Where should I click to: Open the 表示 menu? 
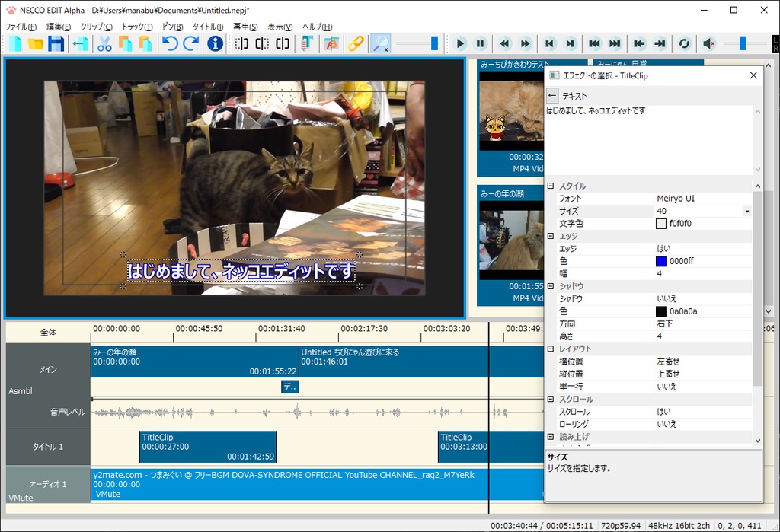pos(280,27)
